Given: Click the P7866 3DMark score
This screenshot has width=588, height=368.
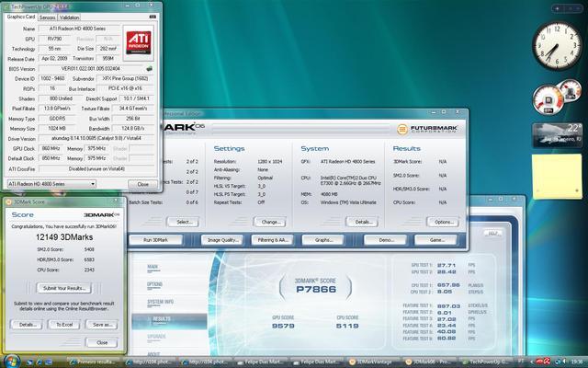Looking at the screenshot, I should 316,290.
